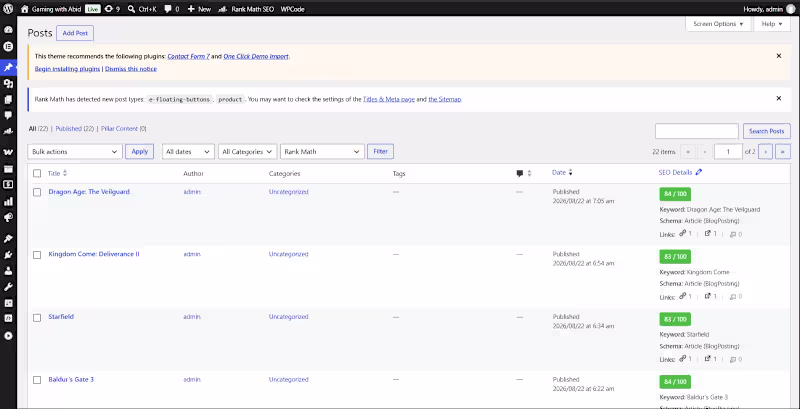Click the Search Posts button
Viewport: 800px width, 409px height.
click(x=766, y=131)
